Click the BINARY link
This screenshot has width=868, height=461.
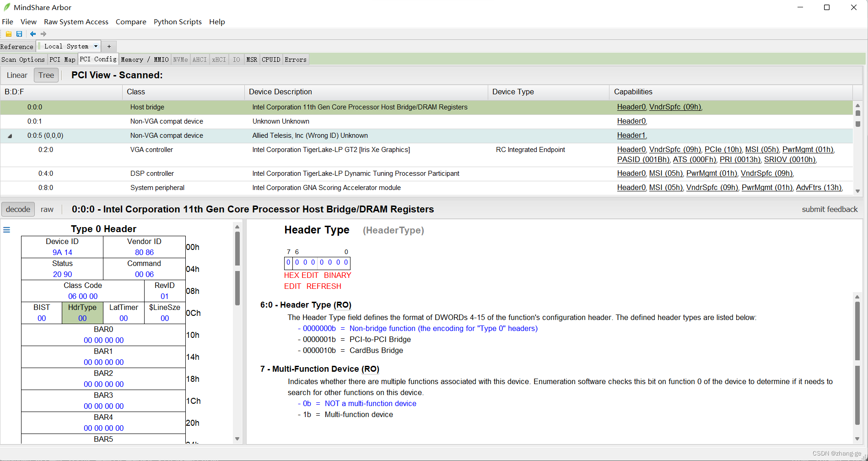point(338,275)
